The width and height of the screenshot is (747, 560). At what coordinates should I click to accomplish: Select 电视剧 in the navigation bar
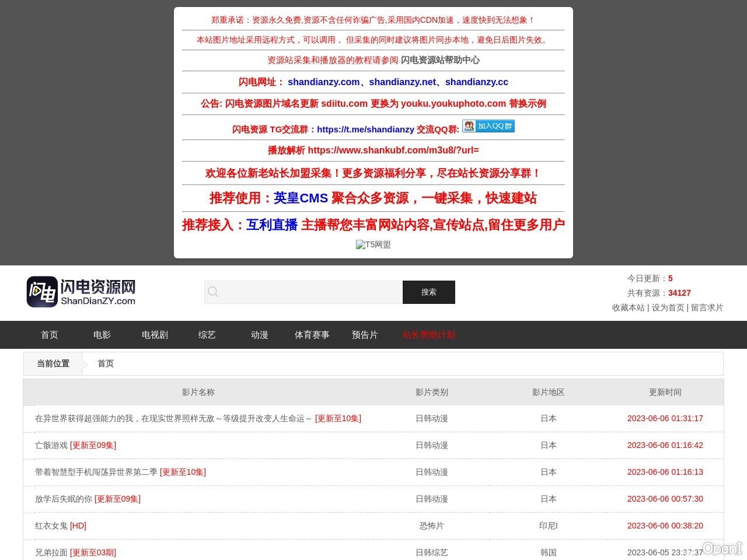[154, 335]
